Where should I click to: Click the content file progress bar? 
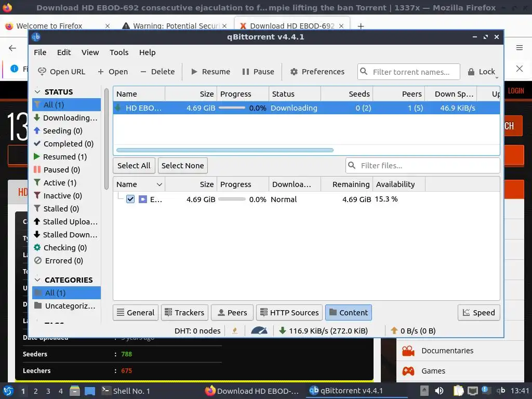(x=232, y=199)
